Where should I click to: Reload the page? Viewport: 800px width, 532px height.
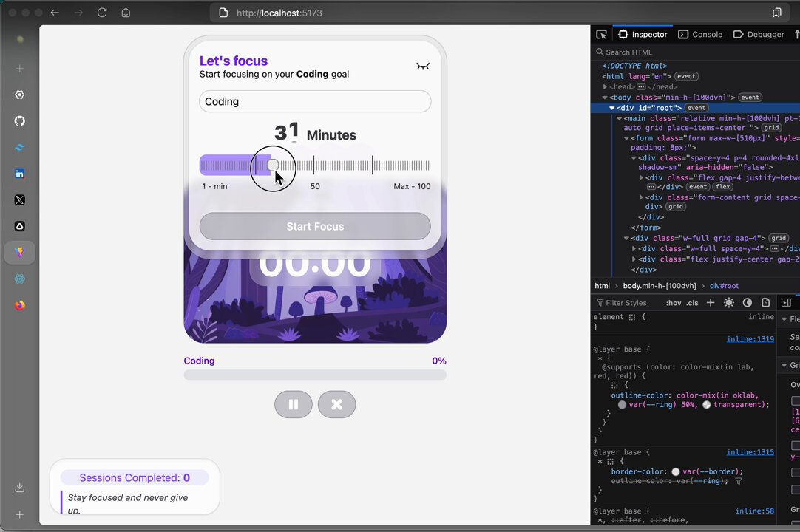tap(102, 13)
